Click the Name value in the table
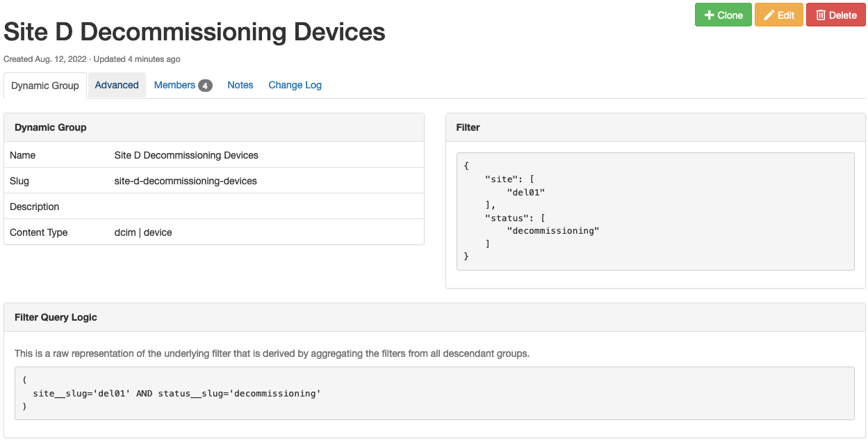The image size is (868, 441). [186, 155]
